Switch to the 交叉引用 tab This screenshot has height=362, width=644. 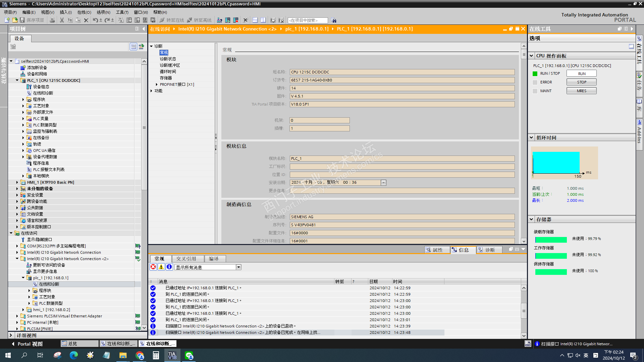(x=186, y=259)
